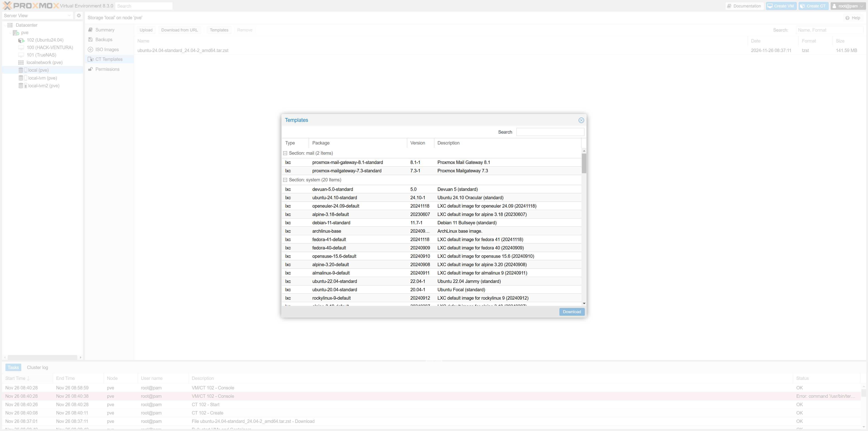868x431 pixels.
Task: Close the Templates dialog with X icon
Action: (x=581, y=120)
